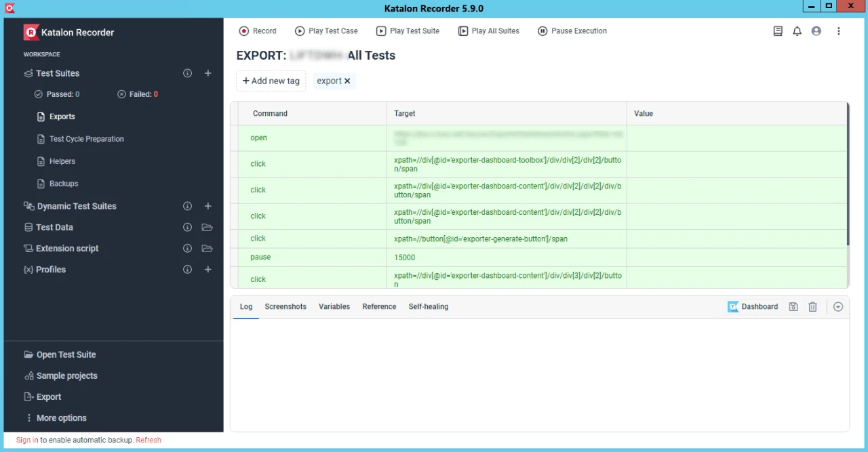Open More options menu
The height and width of the screenshot is (452, 868).
(56, 418)
